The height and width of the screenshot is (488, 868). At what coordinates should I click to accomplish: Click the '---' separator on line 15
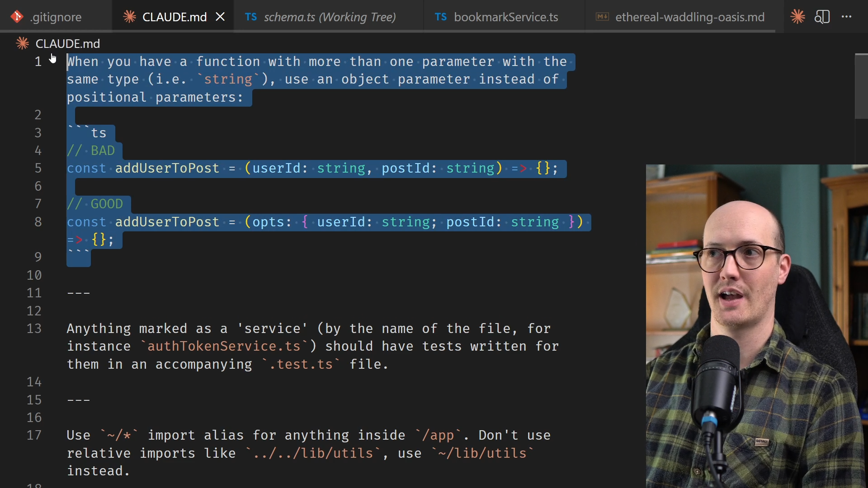pyautogui.click(x=79, y=400)
